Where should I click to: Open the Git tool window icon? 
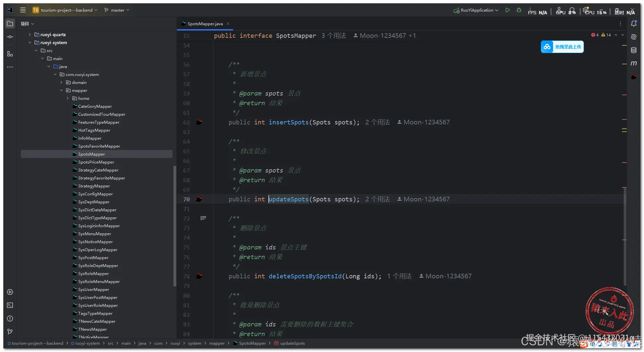click(x=10, y=332)
